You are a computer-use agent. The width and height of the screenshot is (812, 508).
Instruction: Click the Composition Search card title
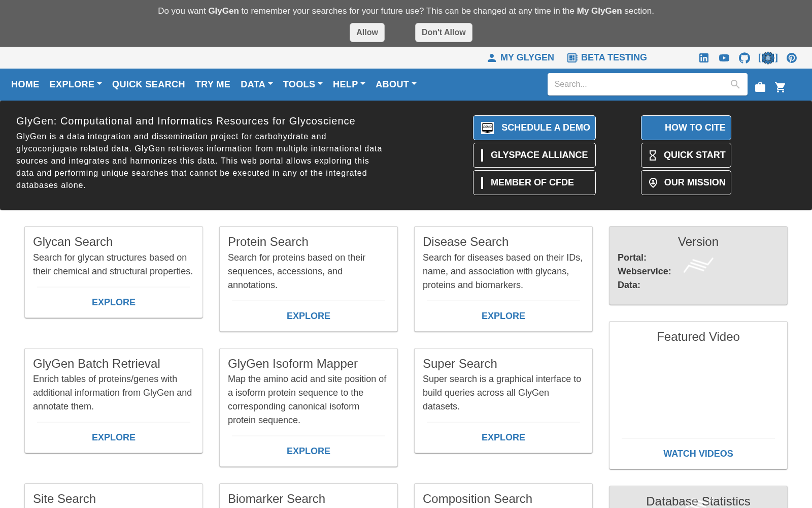tap(478, 499)
